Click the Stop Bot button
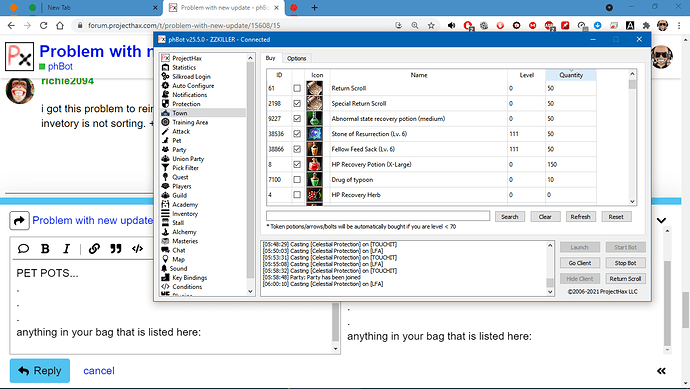 click(625, 263)
